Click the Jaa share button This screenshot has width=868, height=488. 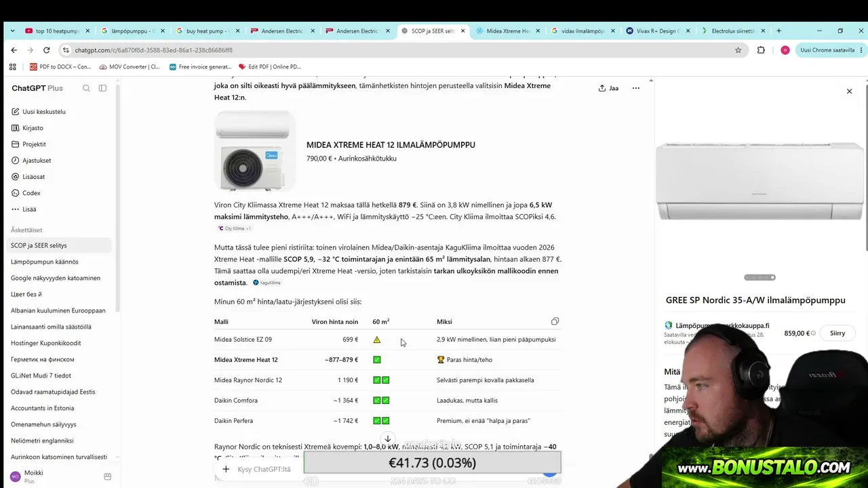(x=608, y=88)
